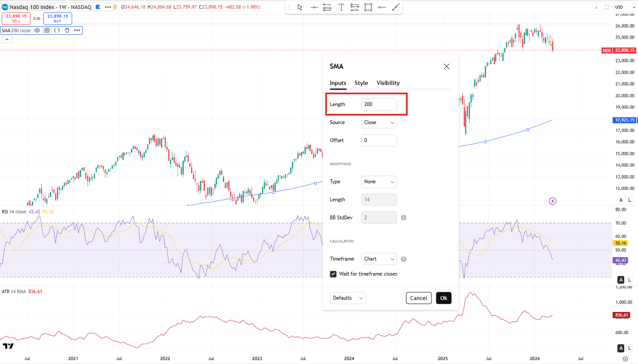Select the arrow cursor tool in drawing toolbar
This screenshot has height=364, width=638.
[x=300, y=7]
